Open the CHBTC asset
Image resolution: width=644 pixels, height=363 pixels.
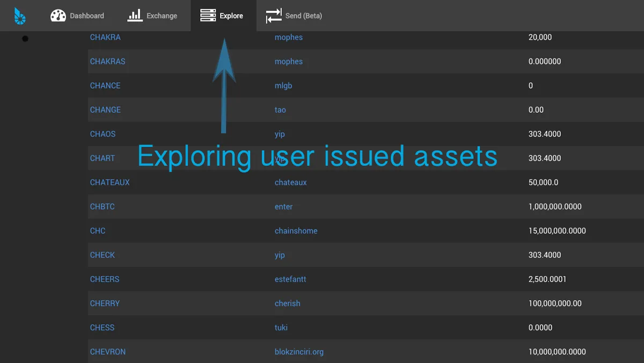pos(102,206)
